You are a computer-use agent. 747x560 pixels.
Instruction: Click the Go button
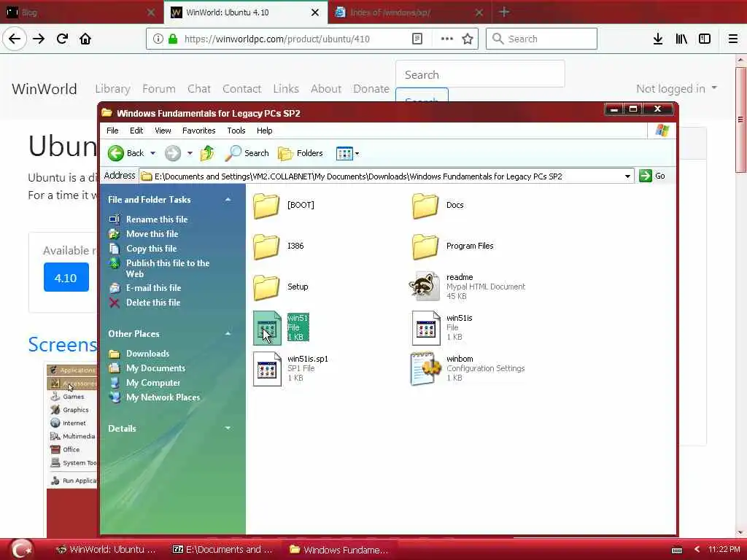(x=652, y=176)
